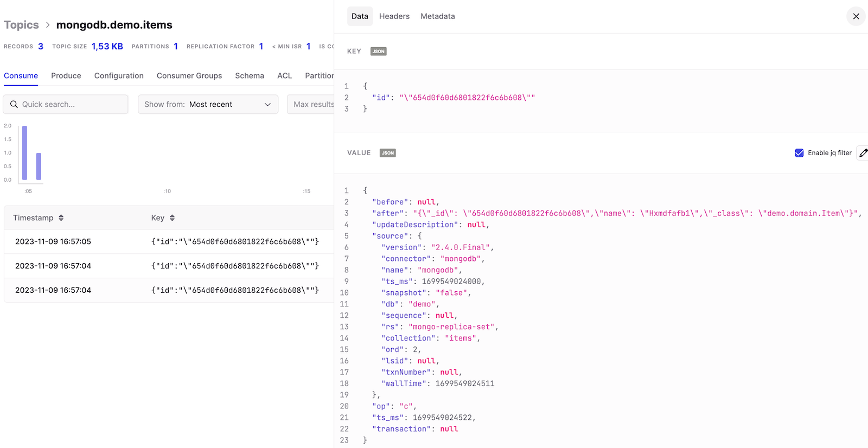Click the JSON badge next to VALUE
Viewport: 868px width, 448px height.
click(x=387, y=153)
